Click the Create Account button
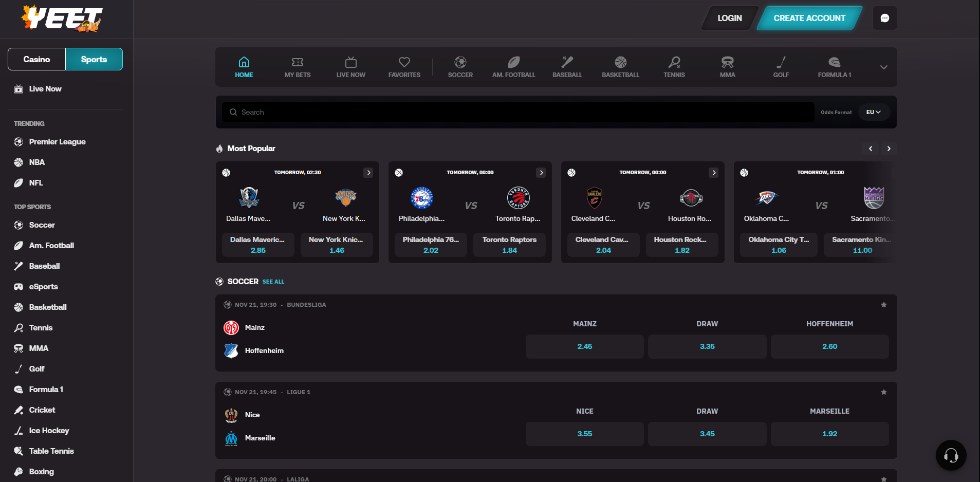 809,18
